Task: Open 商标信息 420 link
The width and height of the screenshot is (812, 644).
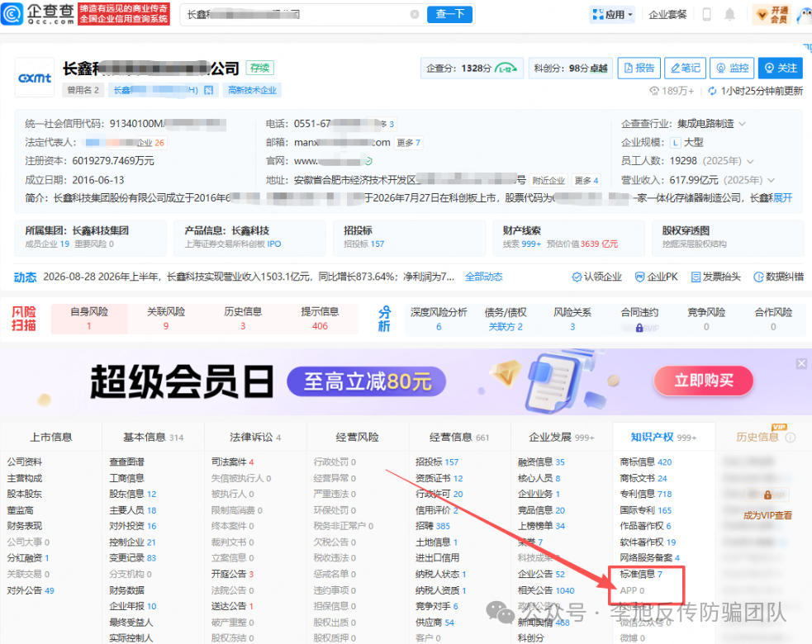Action: 645,462
